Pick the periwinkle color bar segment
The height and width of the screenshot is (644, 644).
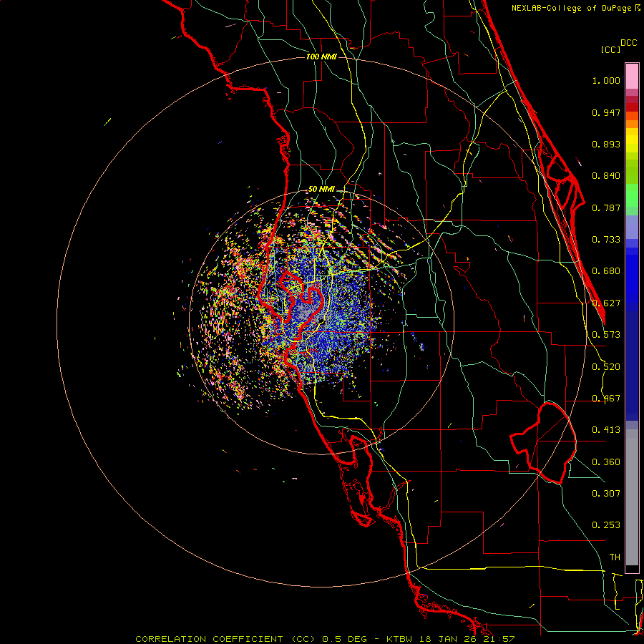tap(632, 227)
